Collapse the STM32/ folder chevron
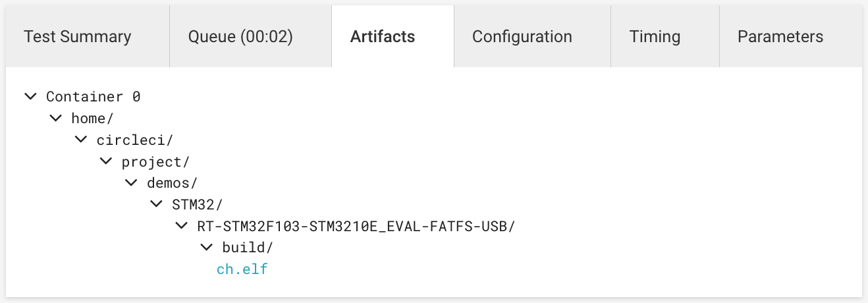 coord(157,204)
